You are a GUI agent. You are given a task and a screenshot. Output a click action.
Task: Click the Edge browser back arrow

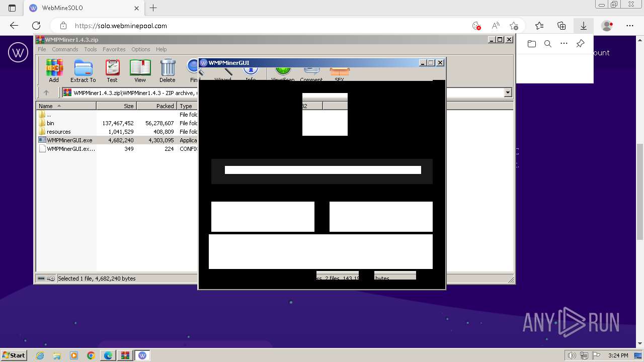14,26
